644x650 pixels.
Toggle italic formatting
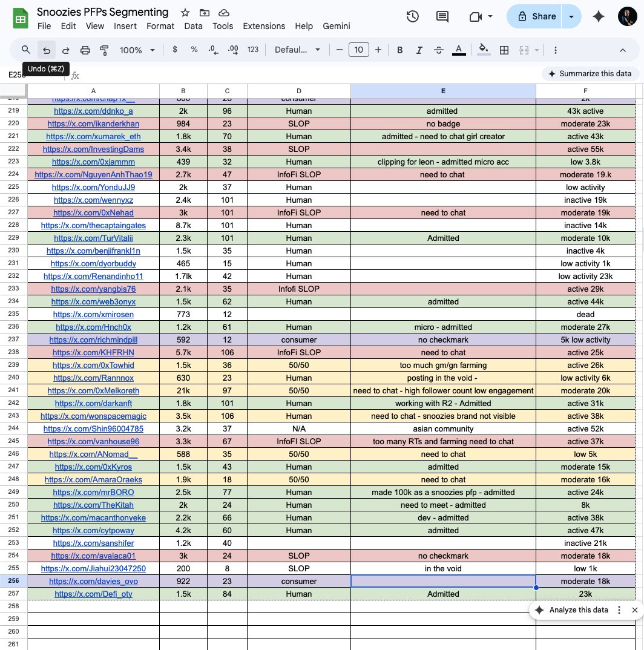[419, 50]
